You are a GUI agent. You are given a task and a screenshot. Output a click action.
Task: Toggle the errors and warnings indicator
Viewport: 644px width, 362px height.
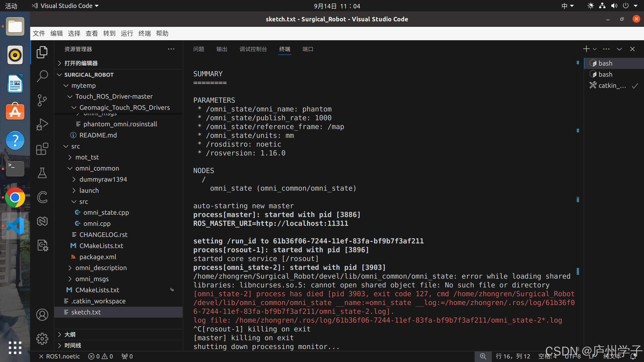[100, 356]
